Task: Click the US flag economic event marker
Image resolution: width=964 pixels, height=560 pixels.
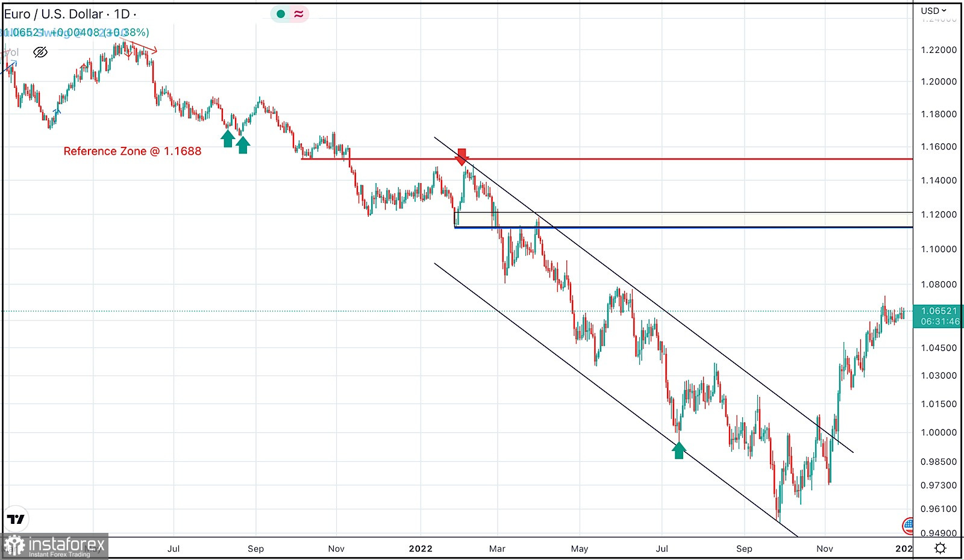Action: tap(908, 526)
